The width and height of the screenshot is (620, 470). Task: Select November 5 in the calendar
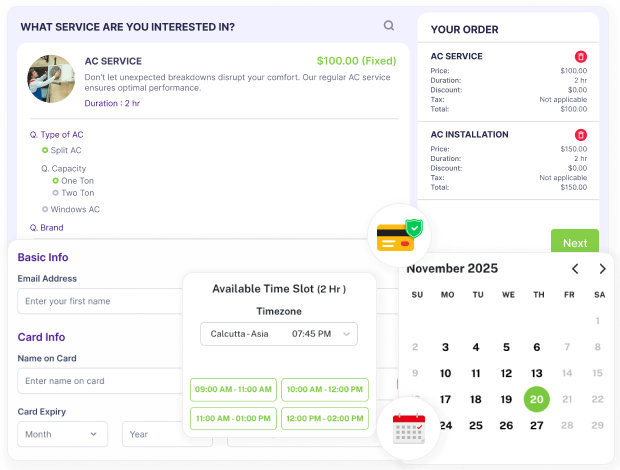(x=506, y=347)
